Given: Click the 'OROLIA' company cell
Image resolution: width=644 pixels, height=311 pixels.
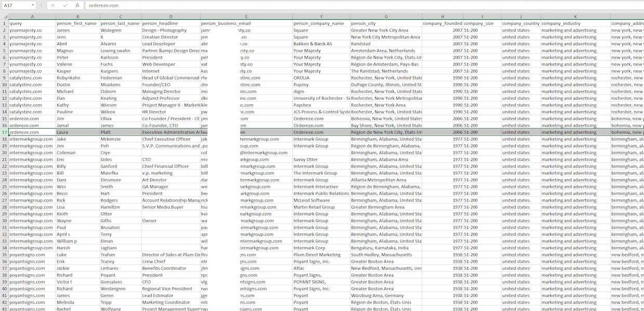Looking at the screenshot, I should (x=321, y=78).
